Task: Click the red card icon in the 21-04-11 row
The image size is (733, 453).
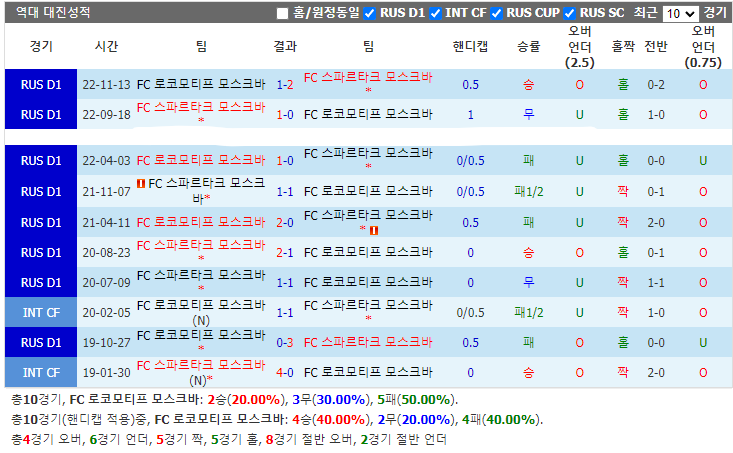Action: (x=374, y=230)
